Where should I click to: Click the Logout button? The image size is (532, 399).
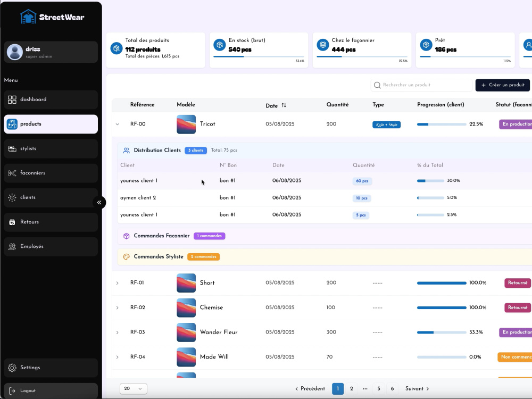click(51, 391)
